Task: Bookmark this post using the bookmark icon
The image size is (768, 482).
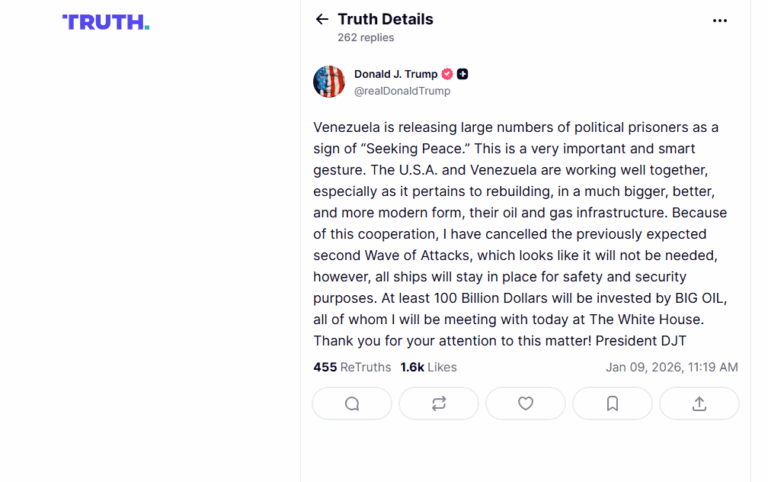Action: click(612, 403)
